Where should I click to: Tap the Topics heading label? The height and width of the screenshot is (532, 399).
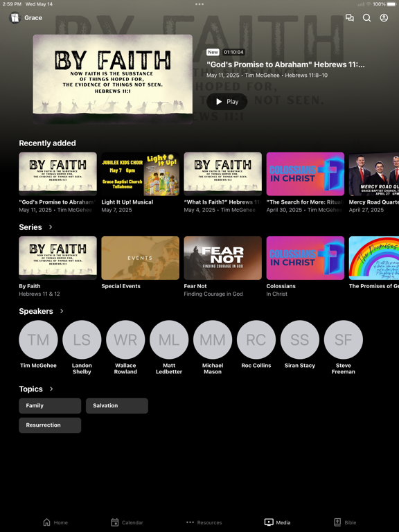coord(31,389)
